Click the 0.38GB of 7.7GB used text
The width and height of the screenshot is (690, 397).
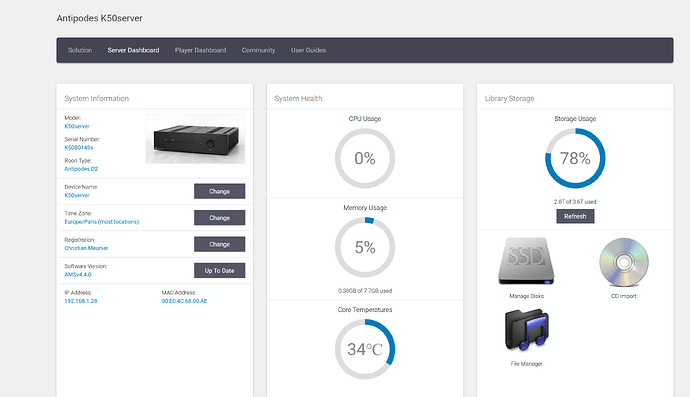pos(365,291)
